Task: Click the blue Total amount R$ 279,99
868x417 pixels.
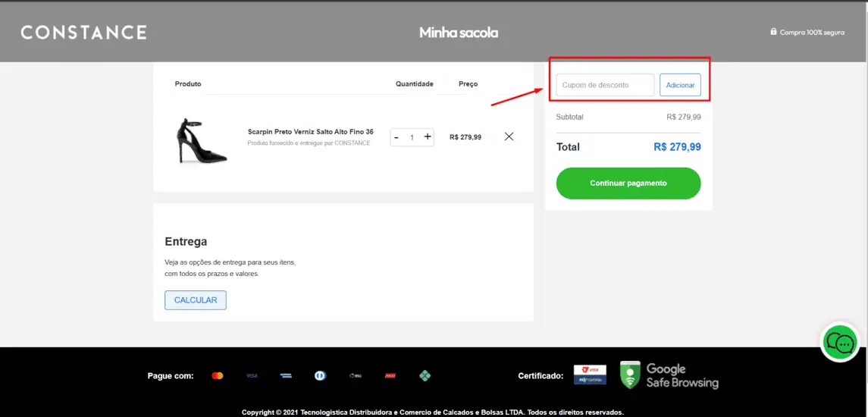Action: click(x=677, y=147)
